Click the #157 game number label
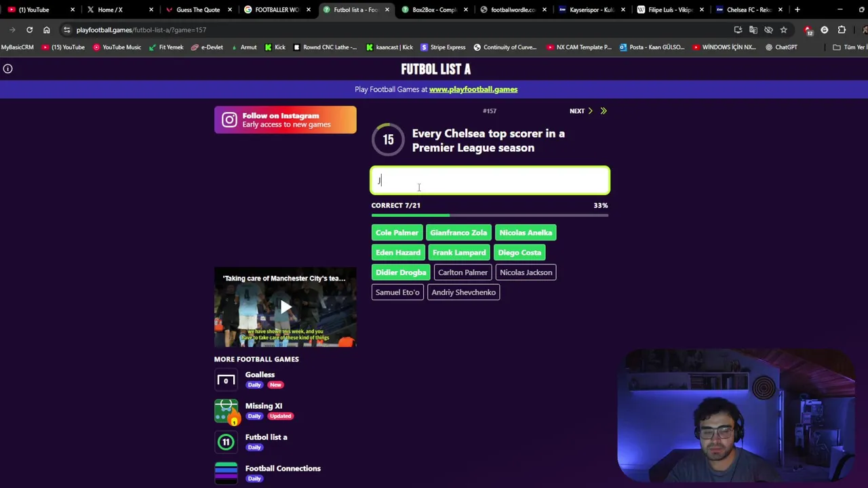 490,111
